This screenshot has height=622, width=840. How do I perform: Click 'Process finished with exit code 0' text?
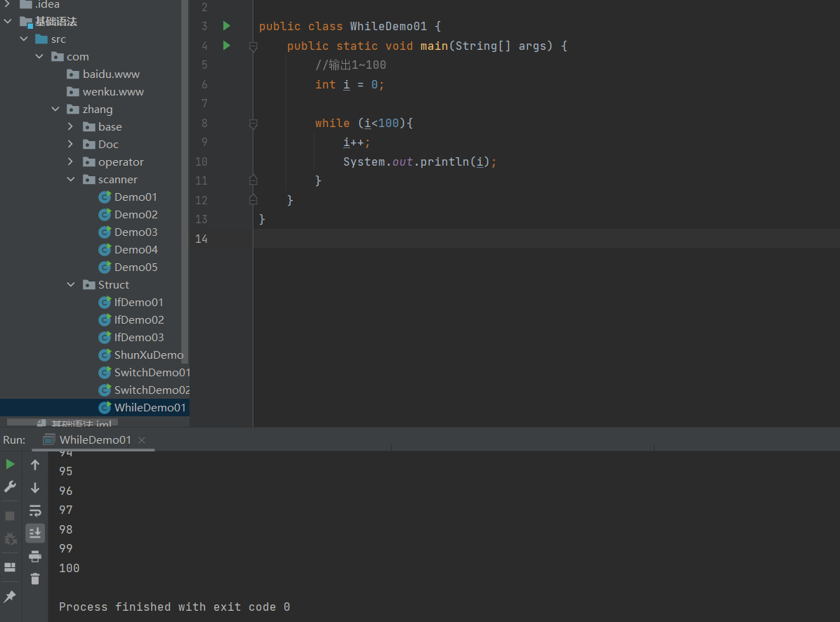tap(175, 607)
